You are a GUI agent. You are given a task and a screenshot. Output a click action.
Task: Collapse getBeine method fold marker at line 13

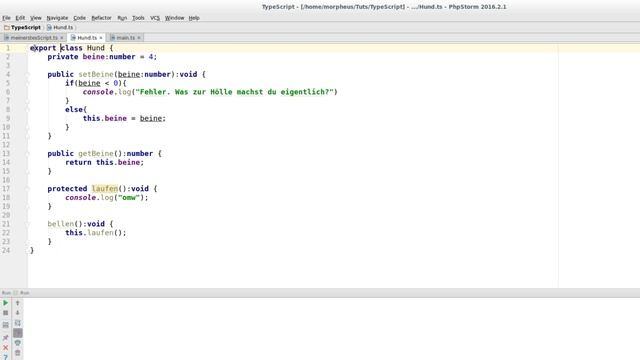pyautogui.click(x=29, y=153)
